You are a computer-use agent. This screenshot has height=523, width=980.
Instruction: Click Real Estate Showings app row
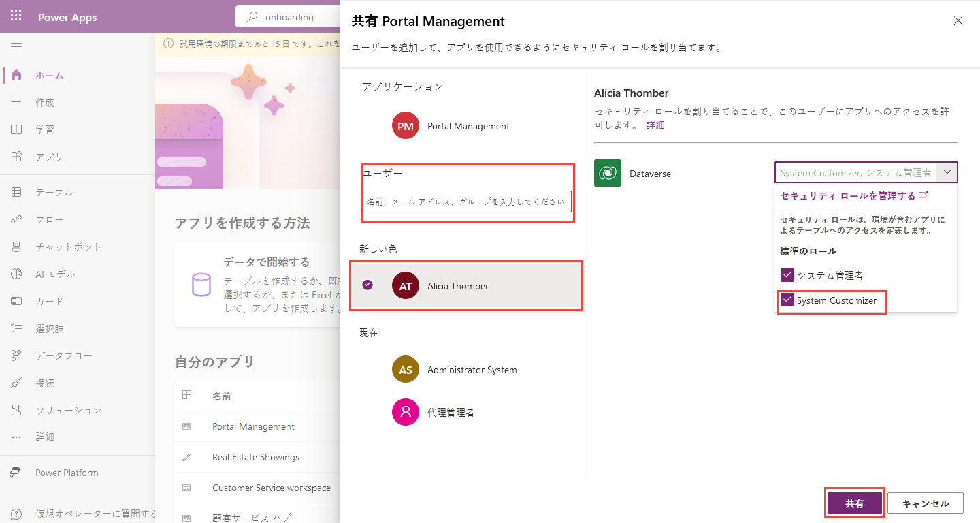[257, 457]
